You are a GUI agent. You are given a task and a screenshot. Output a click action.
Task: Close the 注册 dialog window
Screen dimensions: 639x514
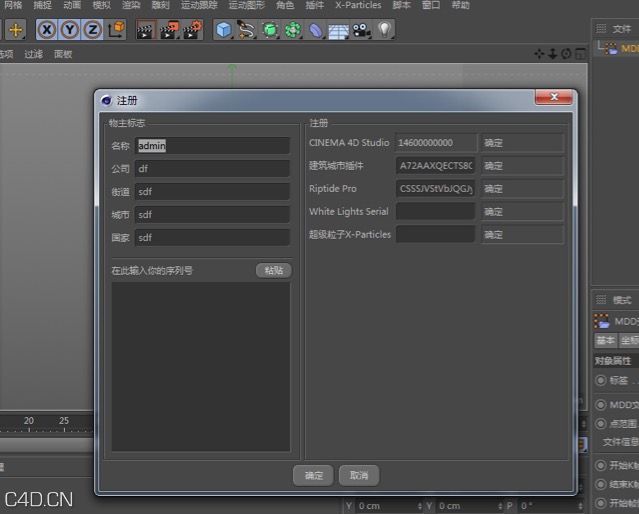point(553,97)
